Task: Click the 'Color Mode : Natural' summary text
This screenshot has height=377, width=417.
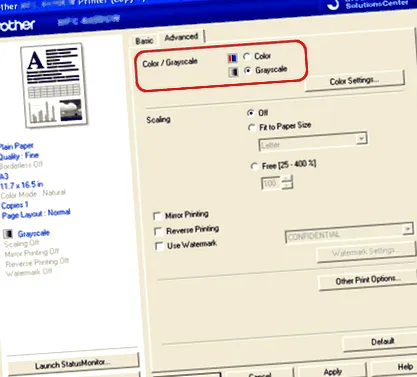Action: pos(33,194)
